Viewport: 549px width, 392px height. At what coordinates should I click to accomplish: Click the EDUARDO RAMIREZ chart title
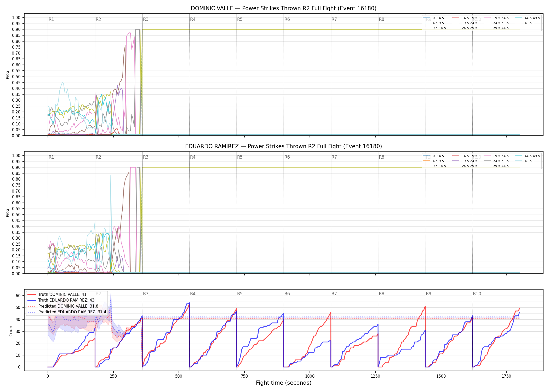point(284,146)
